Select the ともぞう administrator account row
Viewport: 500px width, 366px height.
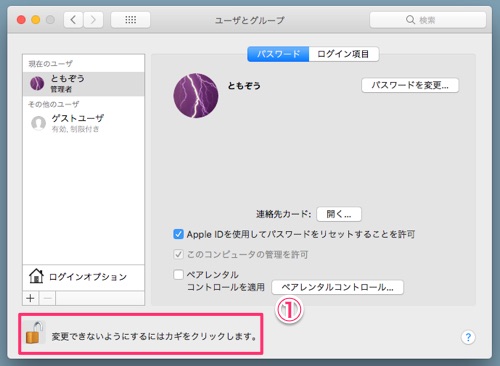click(x=83, y=84)
